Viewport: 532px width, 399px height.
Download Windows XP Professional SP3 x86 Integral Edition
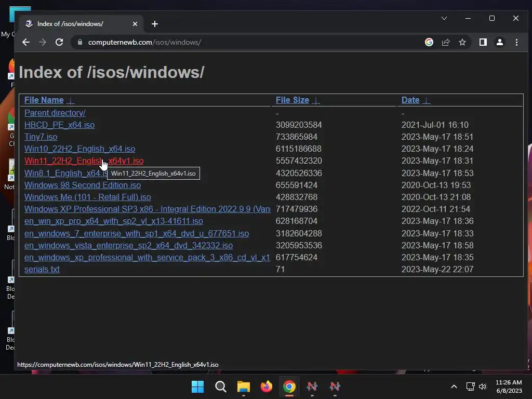click(x=147, y=209)
